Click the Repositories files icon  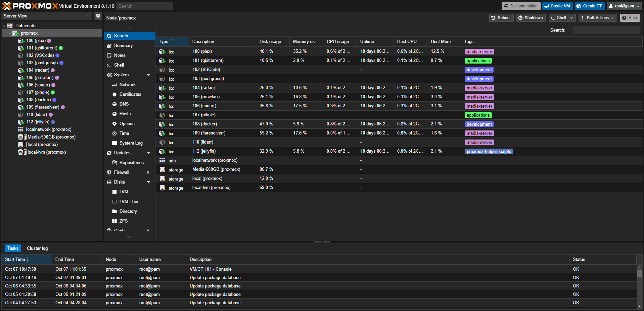(114, 163)
